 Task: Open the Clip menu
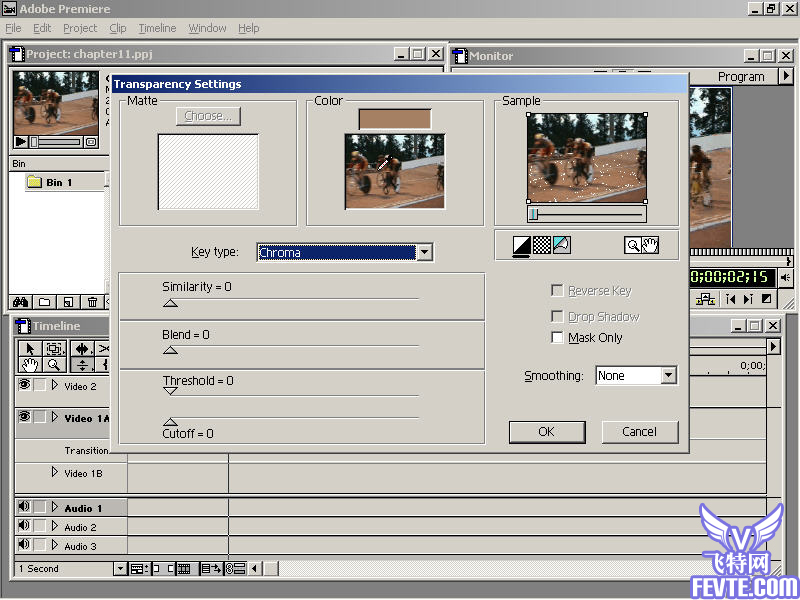118,28
